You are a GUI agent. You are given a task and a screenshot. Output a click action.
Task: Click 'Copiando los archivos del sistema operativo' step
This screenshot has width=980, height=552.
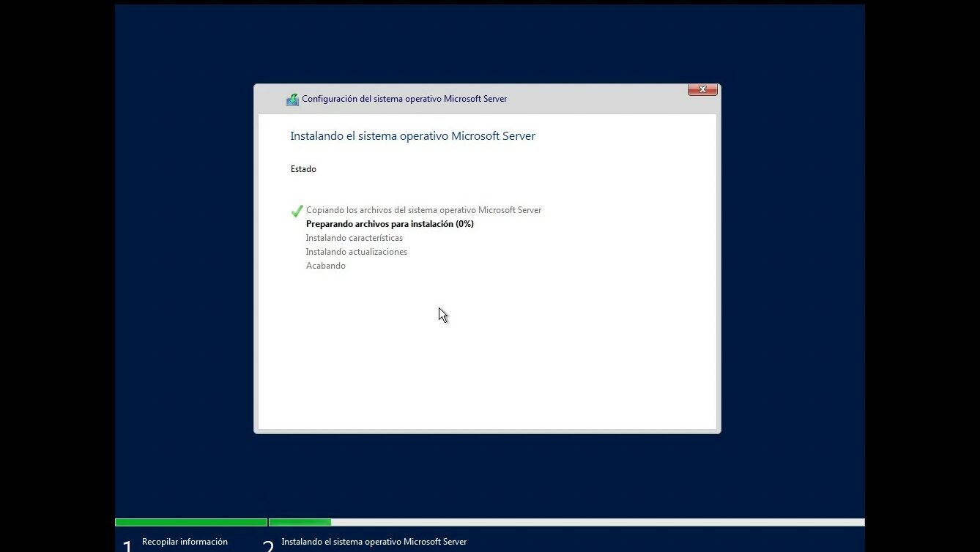[x=423, y=210]
